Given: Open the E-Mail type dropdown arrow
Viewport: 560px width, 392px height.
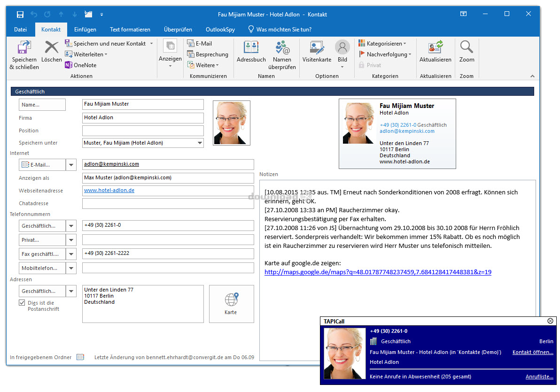Looking at the screenshot, I should click(x=71, y=165).
